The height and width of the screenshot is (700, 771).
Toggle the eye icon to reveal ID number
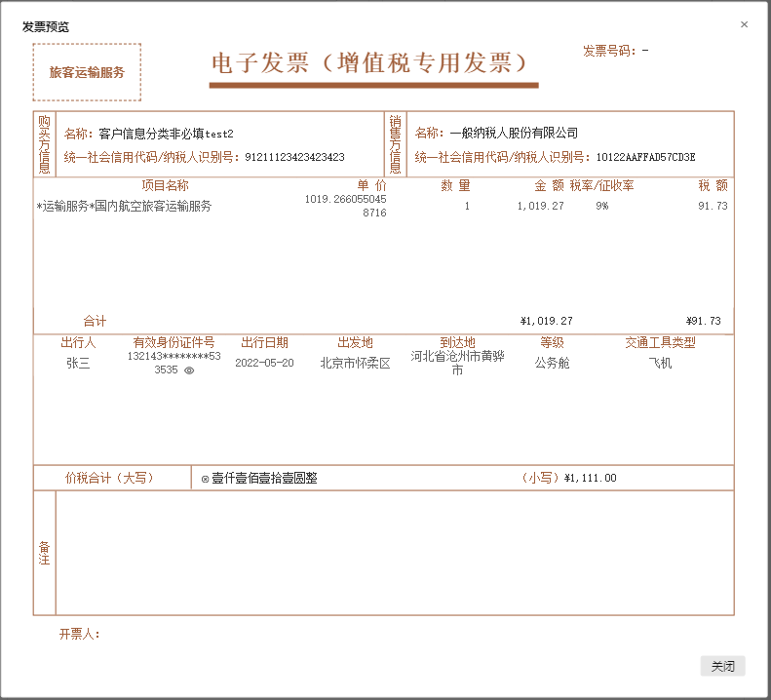[x=189, y=370]
